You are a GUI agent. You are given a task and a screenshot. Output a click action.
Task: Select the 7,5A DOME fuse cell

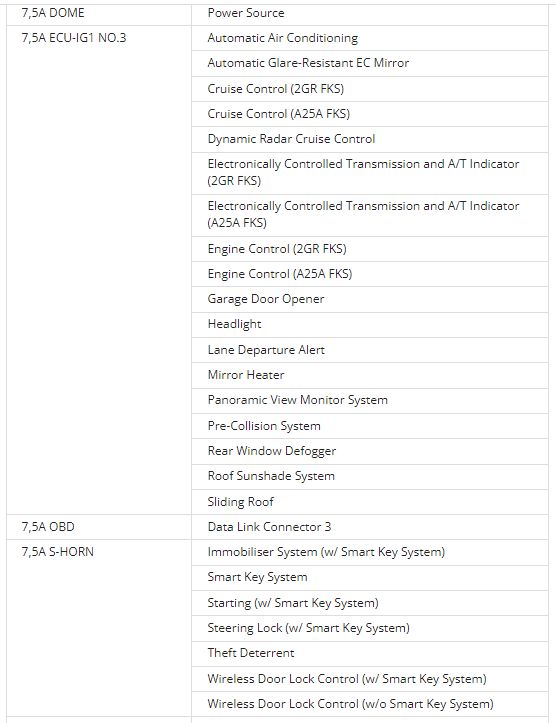tap(99, 13)
